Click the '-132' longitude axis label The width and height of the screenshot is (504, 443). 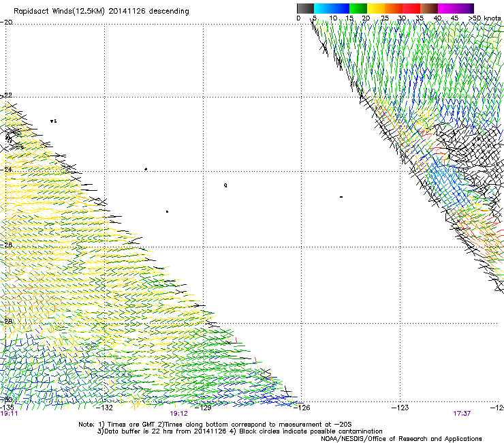[x=105, y=408]
